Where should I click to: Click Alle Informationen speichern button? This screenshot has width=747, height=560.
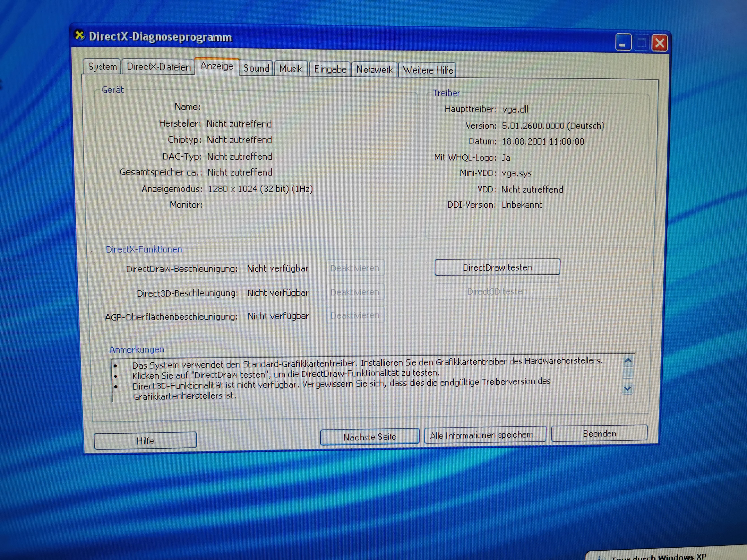coord(485,435)
